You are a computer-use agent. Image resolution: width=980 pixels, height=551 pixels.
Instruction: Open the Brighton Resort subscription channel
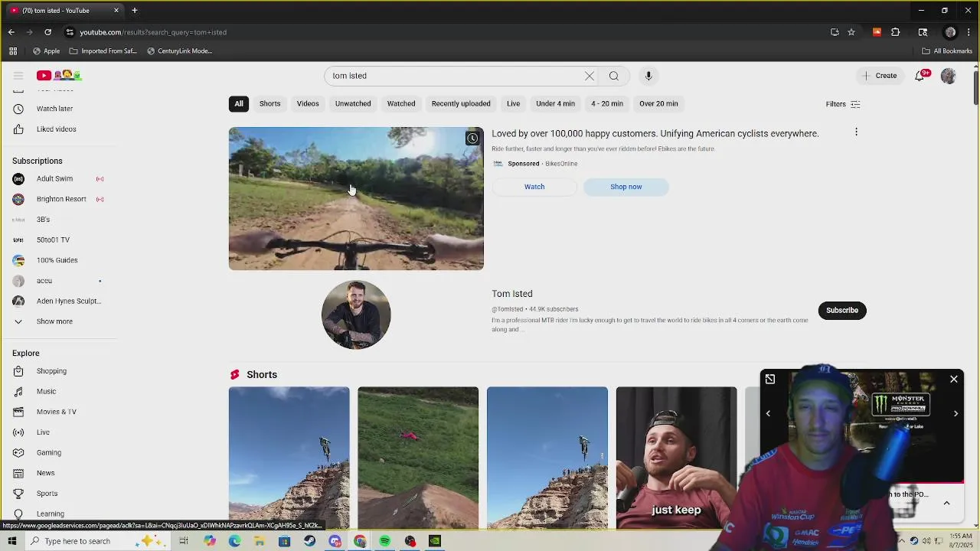pos(61,199)
